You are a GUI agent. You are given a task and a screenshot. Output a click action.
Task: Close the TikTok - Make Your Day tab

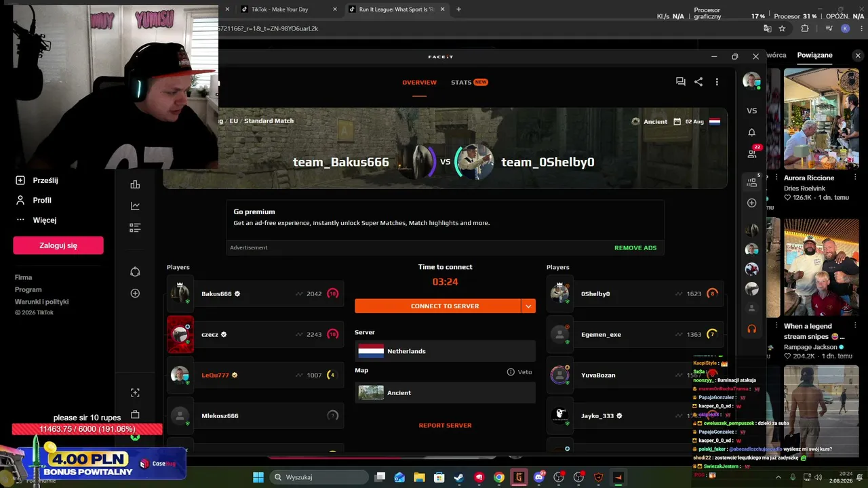point(334,9)
